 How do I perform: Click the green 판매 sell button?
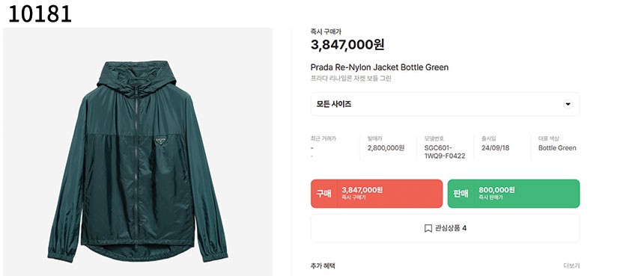coord(514,194)
